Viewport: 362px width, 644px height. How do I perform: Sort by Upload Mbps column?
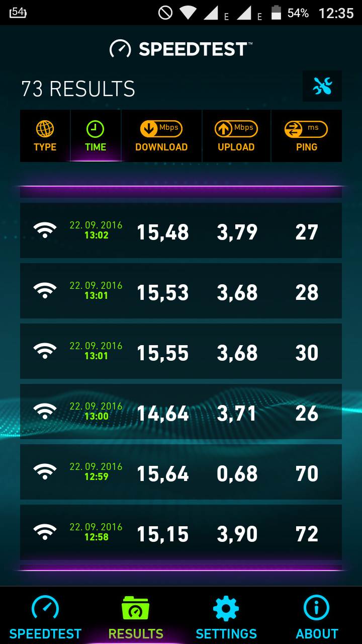coord(236,136)
